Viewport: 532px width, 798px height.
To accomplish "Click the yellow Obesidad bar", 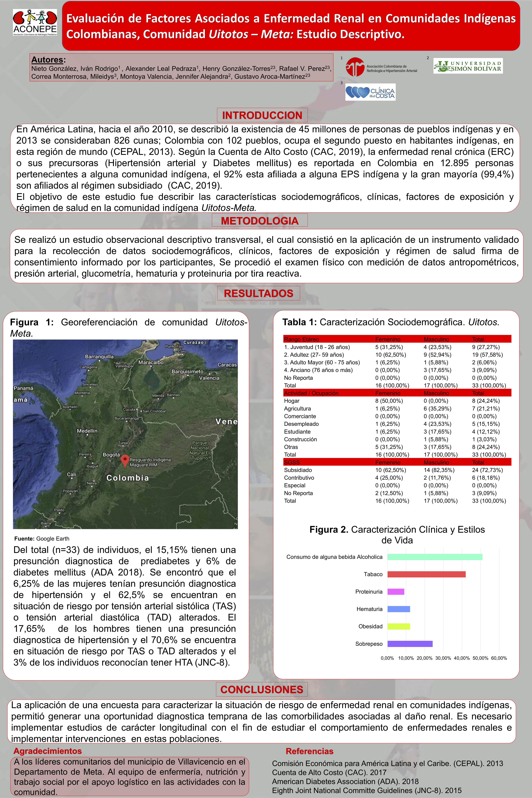I will coord(399,626).
